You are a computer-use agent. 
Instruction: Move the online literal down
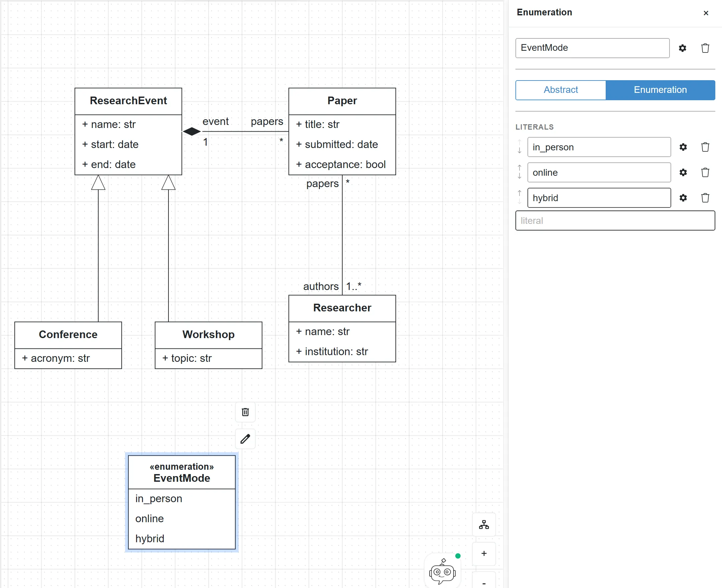point(519,176)
